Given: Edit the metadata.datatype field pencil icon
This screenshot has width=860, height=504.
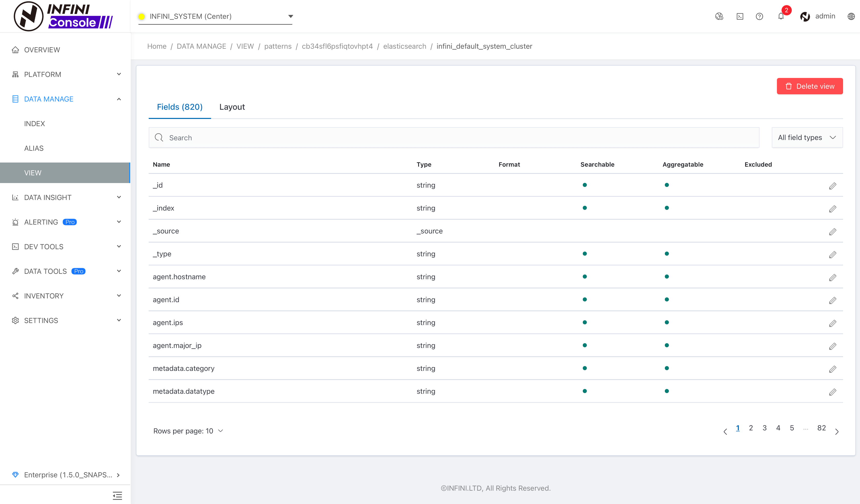Looking at the screenshot, I should pos(833,392).
